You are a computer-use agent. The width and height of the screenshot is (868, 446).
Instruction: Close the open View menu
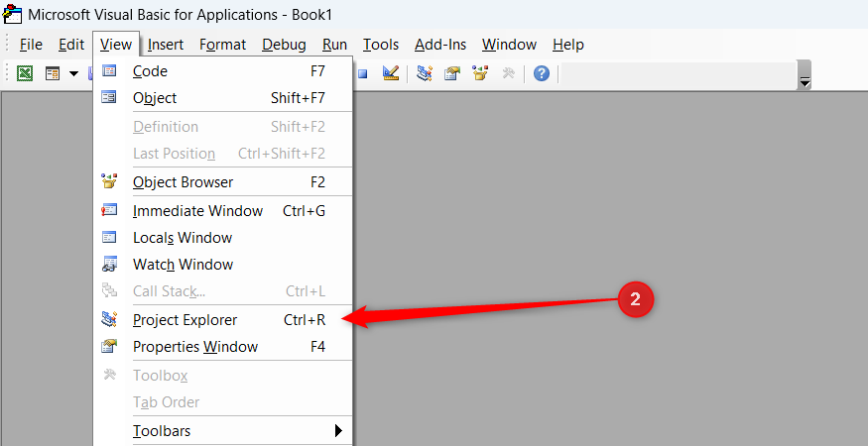116,45
